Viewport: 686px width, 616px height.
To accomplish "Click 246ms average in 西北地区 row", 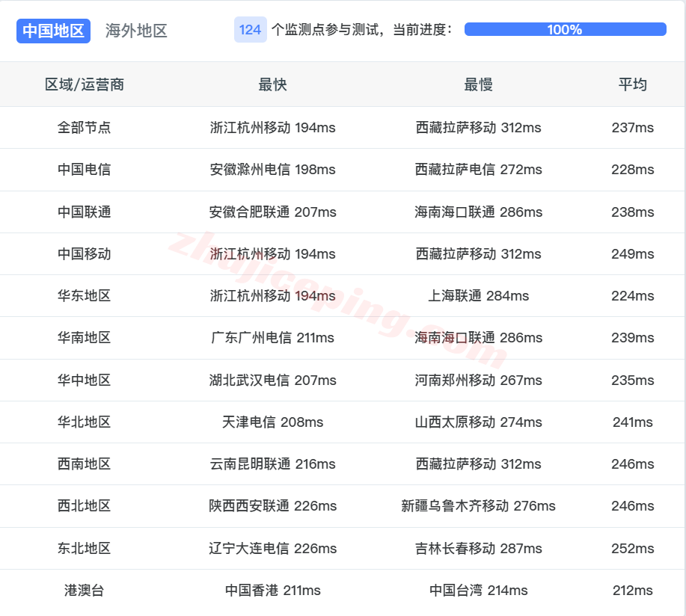I will pos(633,506).
